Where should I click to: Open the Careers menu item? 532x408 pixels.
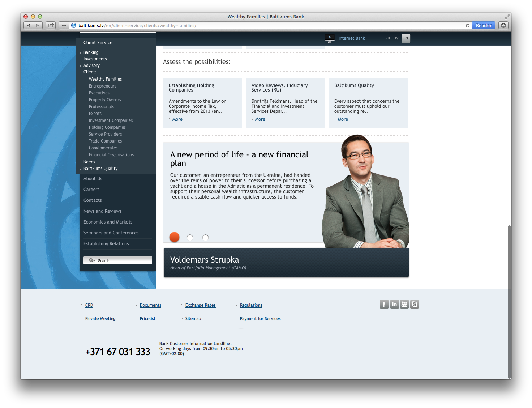pos(91,190)
